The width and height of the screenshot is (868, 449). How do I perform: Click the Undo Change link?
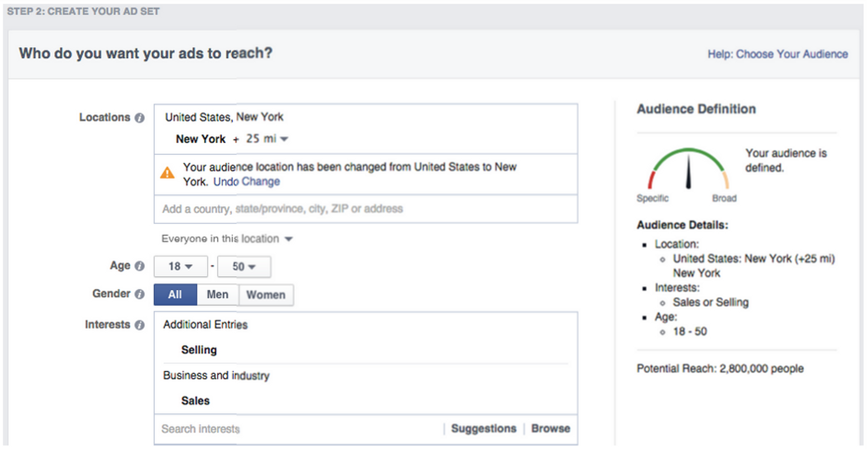(x=247, y=182)
